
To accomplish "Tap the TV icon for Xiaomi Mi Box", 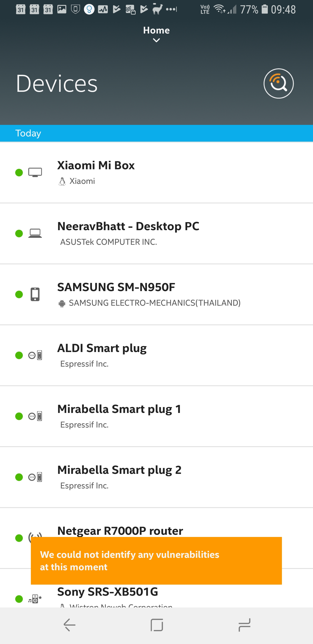I will click(x=35, y=173).
